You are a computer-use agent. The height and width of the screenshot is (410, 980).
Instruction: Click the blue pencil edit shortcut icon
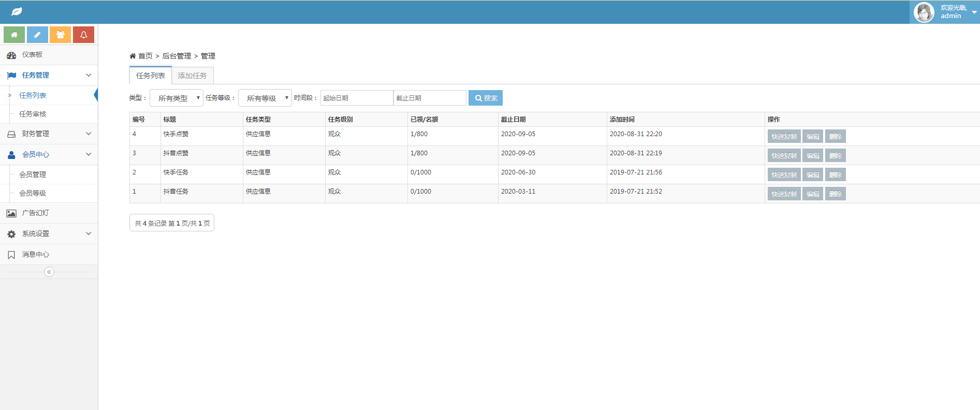(x=37, y=35)
